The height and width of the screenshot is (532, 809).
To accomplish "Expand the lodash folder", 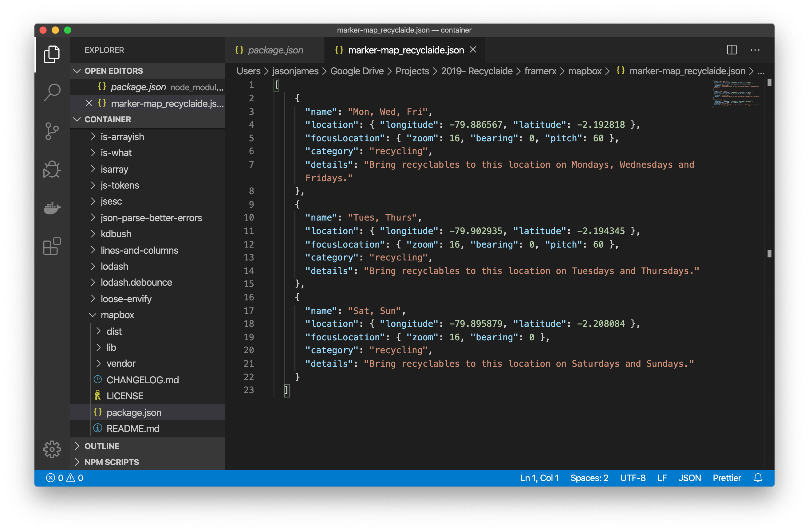I will pos(114,266).
